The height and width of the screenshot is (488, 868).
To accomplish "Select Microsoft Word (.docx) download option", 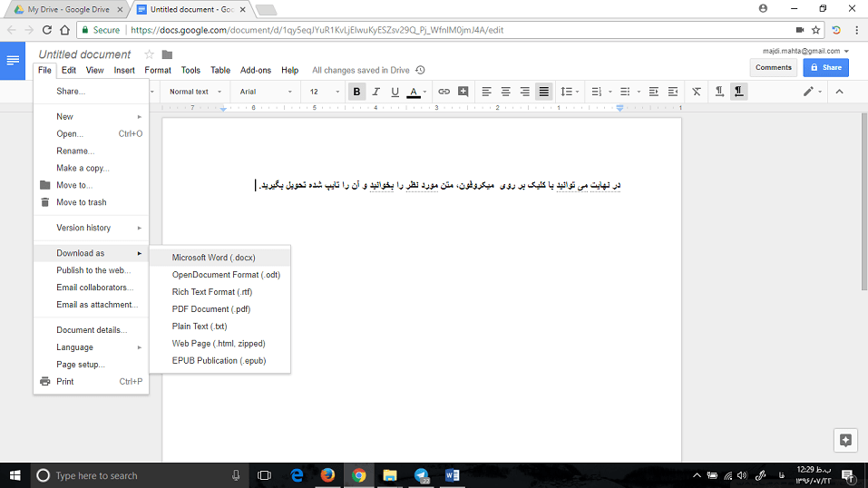I will pos(213,258).
